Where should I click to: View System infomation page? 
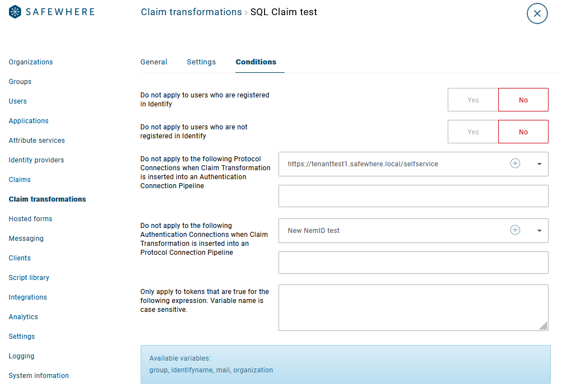[x=39, y=376]
